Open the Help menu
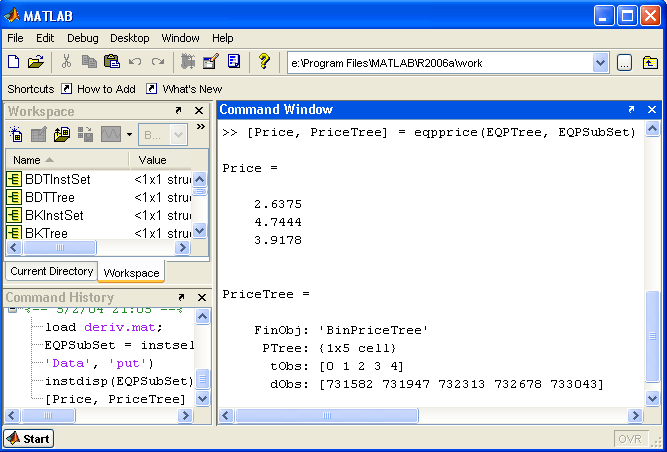This screenshot has width=667, height=452. click(222, 38)
